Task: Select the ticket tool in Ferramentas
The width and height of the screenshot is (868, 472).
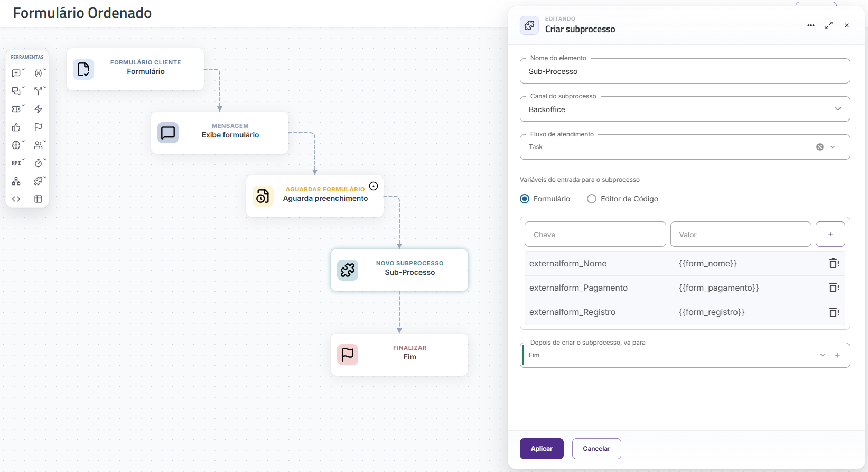Action: (x=16, y=109)
